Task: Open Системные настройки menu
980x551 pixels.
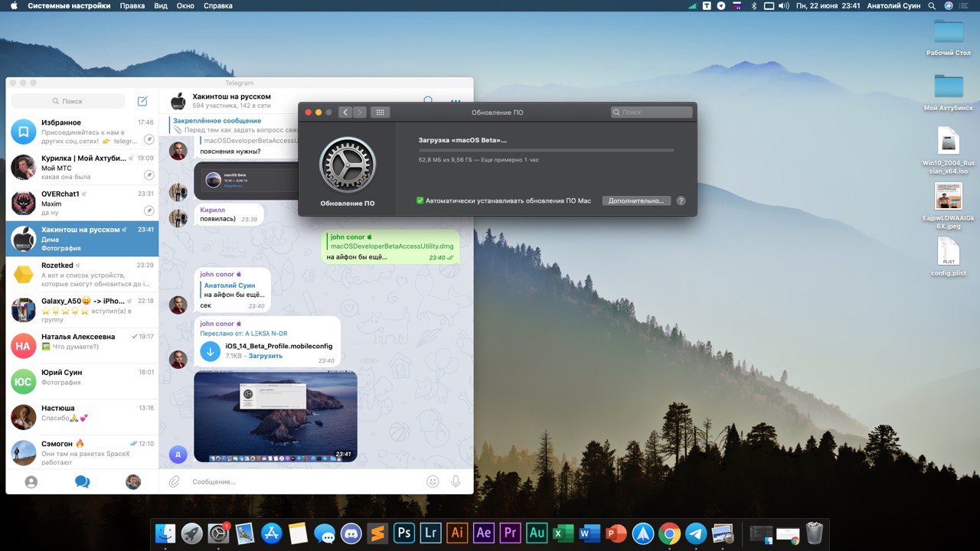Action: pyautogui.click(x=70, y=5)
